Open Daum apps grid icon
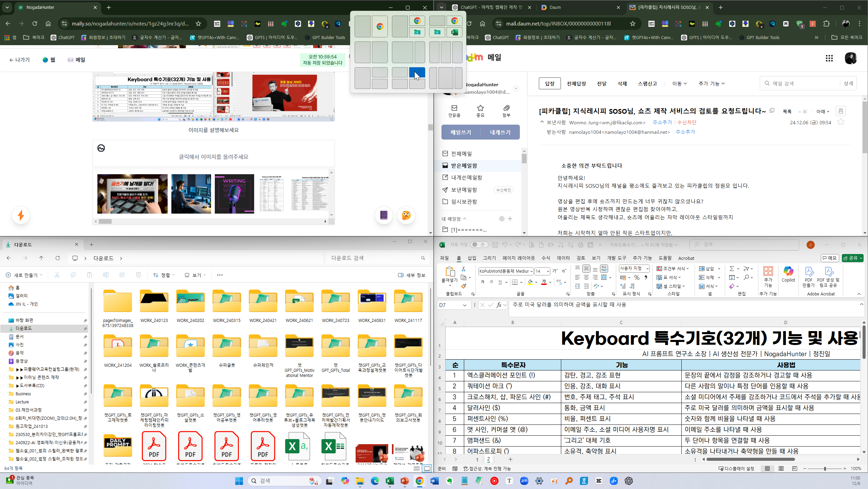 [x=829, y=58]
